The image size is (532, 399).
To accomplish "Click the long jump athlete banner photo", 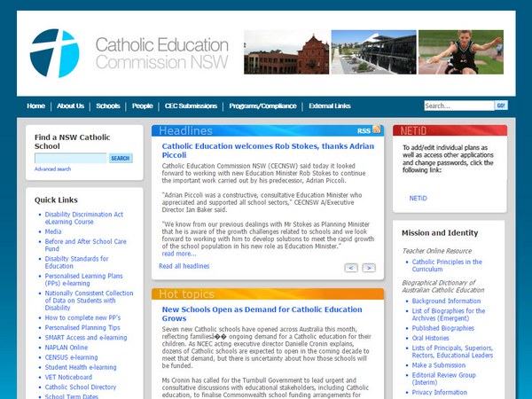I will [x=461, y=52].
